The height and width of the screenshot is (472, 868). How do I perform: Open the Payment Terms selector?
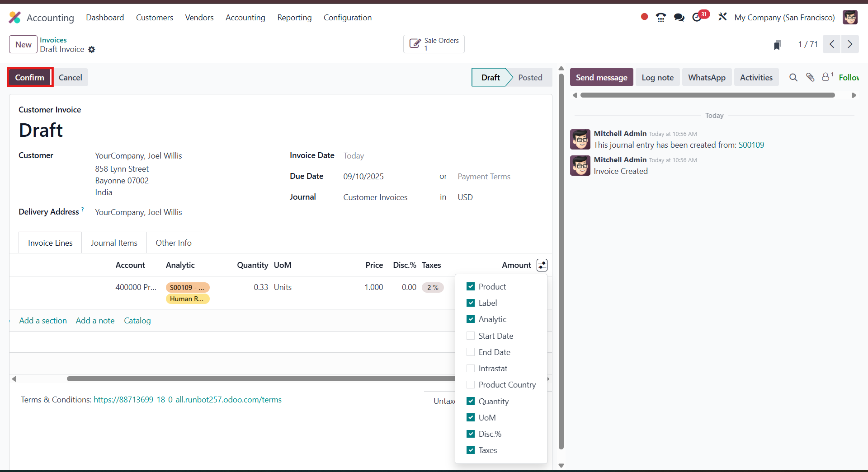point(484,176)
